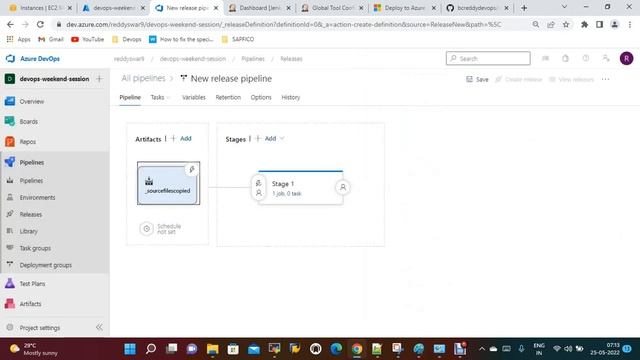Collapse the sidebar with the double chevron
The width and height of the screenshot is (640, 360).
tap(99, 327)
